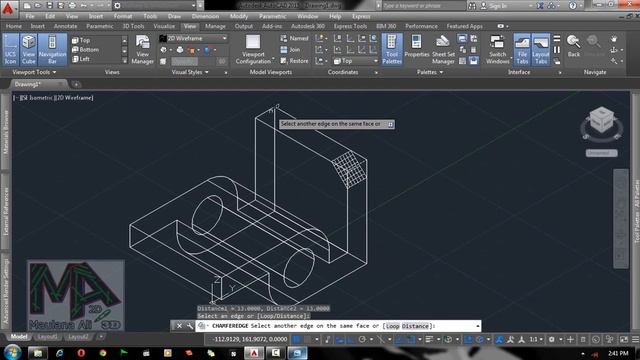Click the customization menu icon in status bar
The image size is (640, 360).
coord(635,339)
